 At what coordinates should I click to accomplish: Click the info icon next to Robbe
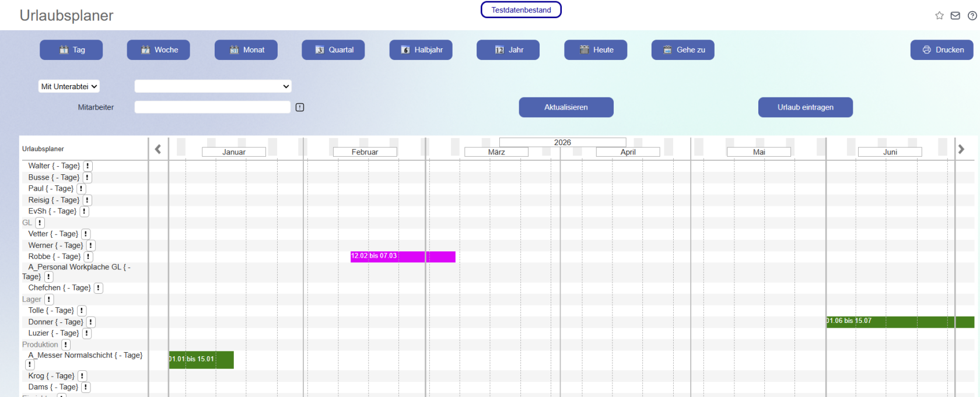pyautogui.click(x=88, y=257)
